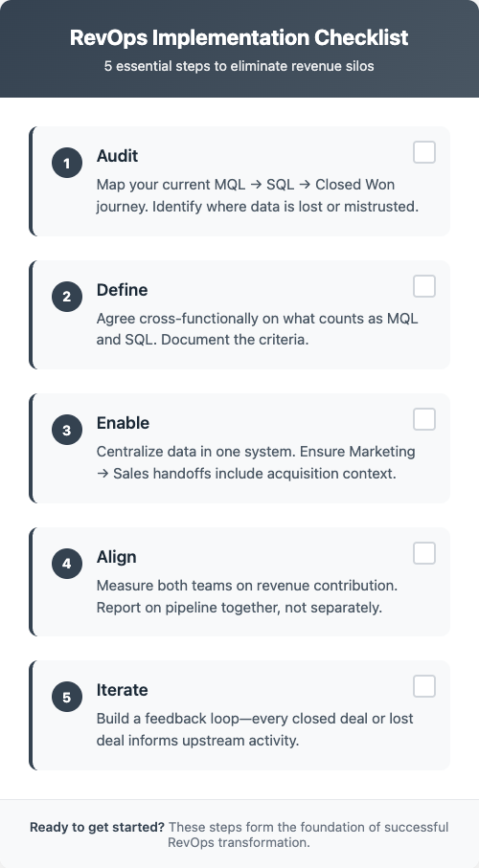Screen dimensions: 479x868
Task: Click the number 2 step badge
Action: pyautogui.click(x=67, y=297)
